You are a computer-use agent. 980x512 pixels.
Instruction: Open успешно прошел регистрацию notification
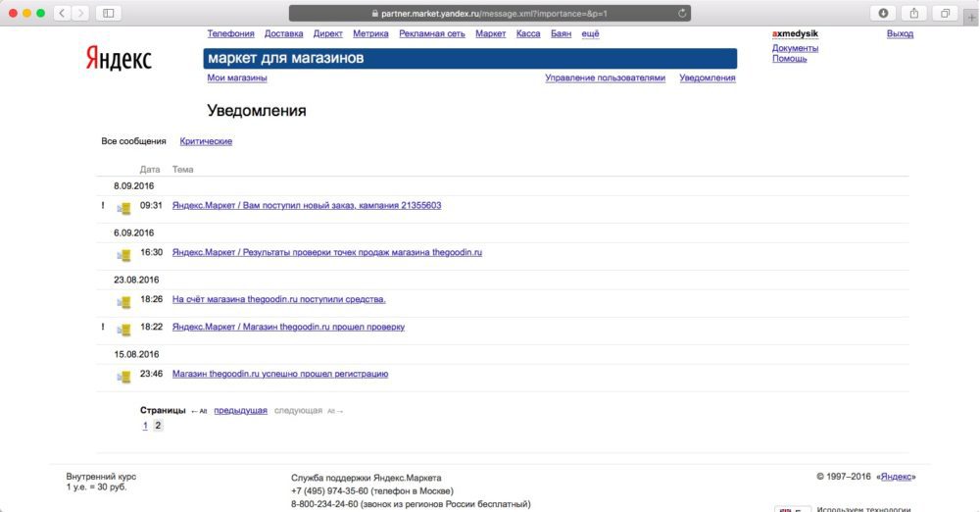(280, 374)
